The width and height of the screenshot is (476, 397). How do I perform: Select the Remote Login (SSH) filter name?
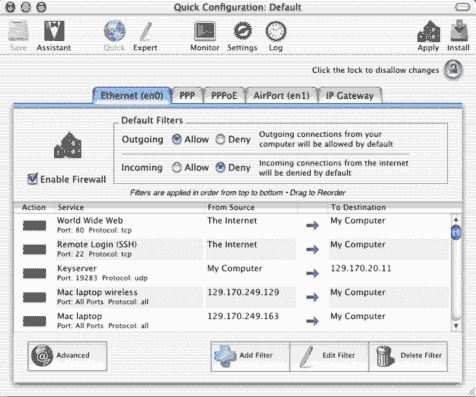pos(97,244)
